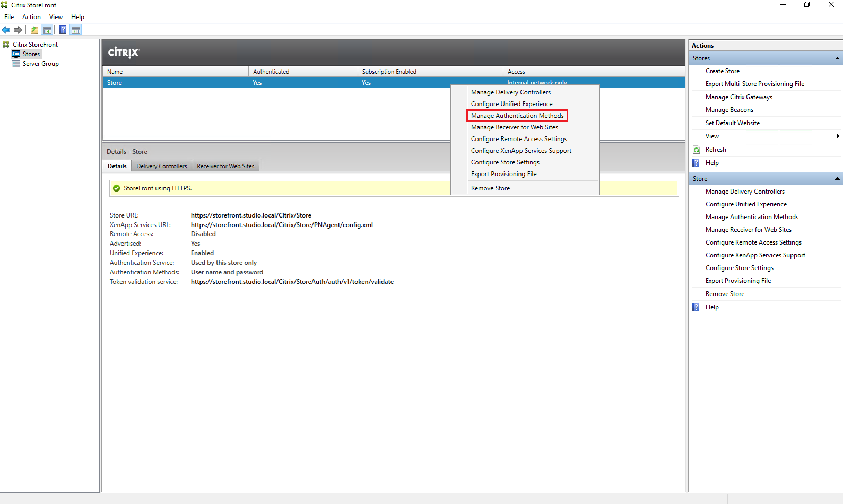Click the Up One Level folder icon
Viewport: 843px width, 504px height.
34,30
